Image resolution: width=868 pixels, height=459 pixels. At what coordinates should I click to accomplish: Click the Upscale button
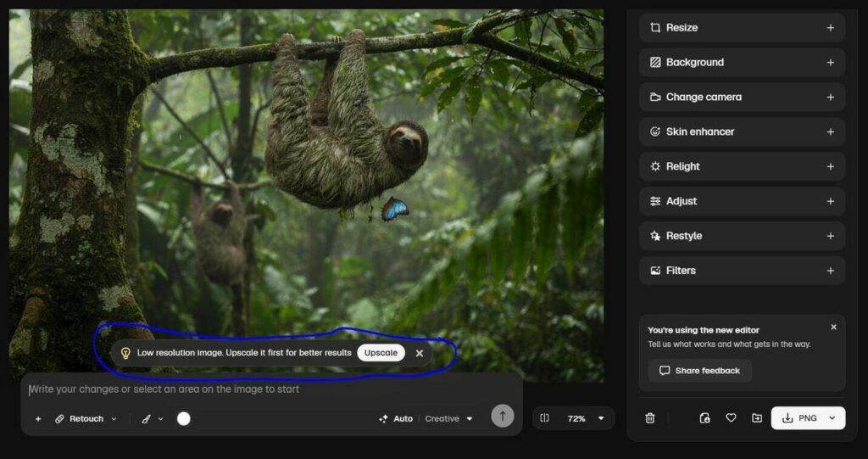tap(381, 353)
